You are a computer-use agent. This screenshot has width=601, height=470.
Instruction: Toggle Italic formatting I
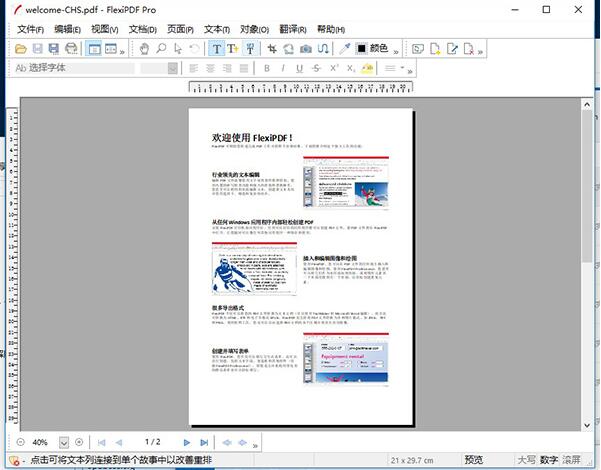coord(283,68)
